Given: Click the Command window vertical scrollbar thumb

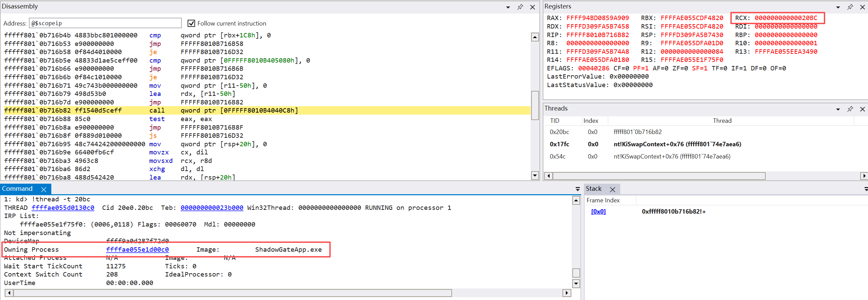Looking at the screenshot, I should [x=576, y=273].
